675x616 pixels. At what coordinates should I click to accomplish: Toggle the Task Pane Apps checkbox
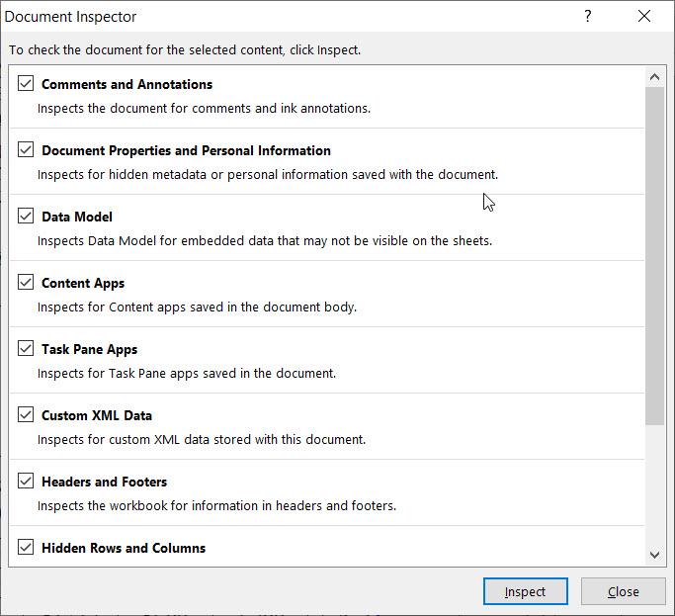[26, 349]
